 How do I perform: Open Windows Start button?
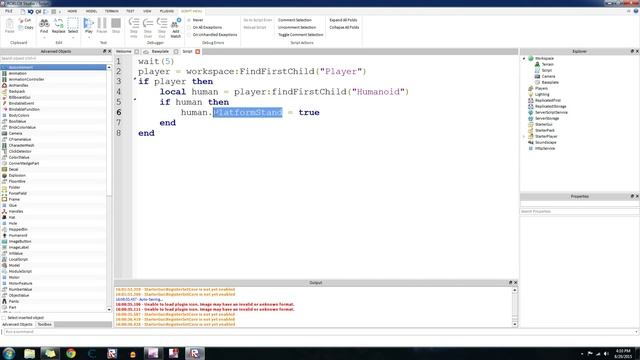(x=9, y=353)
